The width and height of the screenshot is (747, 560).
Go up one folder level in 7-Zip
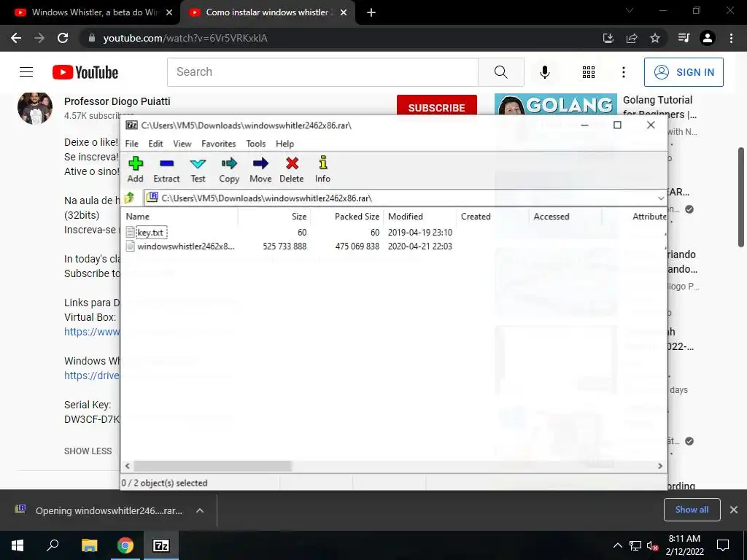(130, 198)
